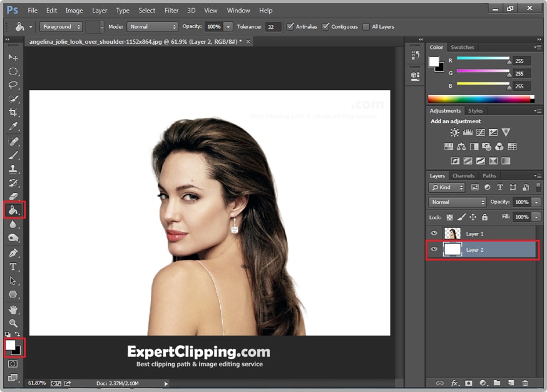
Task: Open the Filter menu
Action: coord(171,10)
